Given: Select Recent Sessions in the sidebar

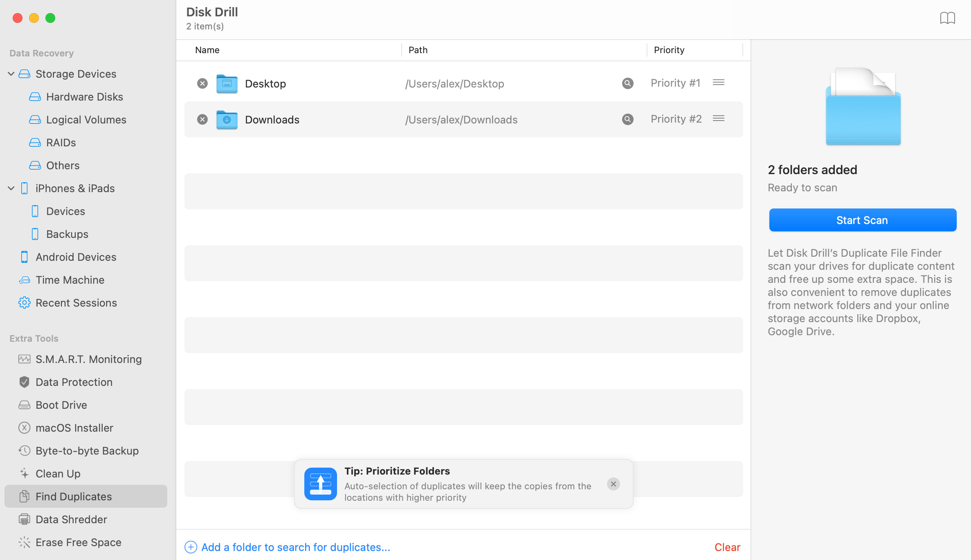Looking at the screenshot, I should (x=76, y=302).
